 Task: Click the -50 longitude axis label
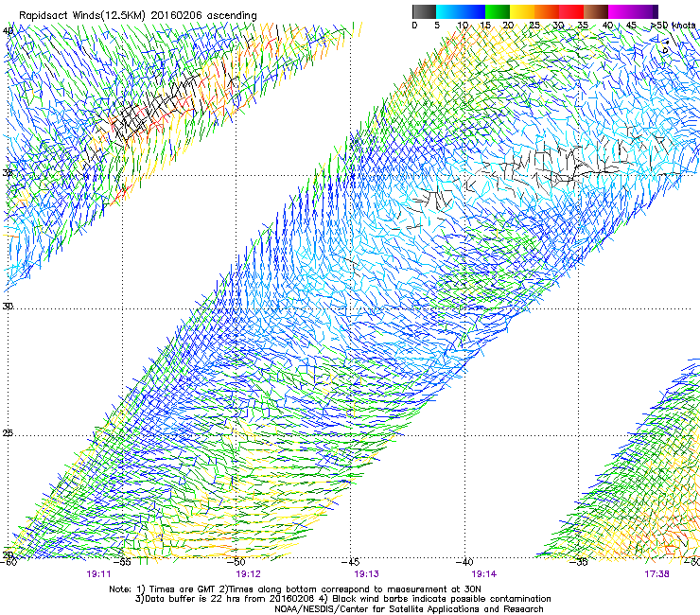pyautogui.click(x=236, y=562)
